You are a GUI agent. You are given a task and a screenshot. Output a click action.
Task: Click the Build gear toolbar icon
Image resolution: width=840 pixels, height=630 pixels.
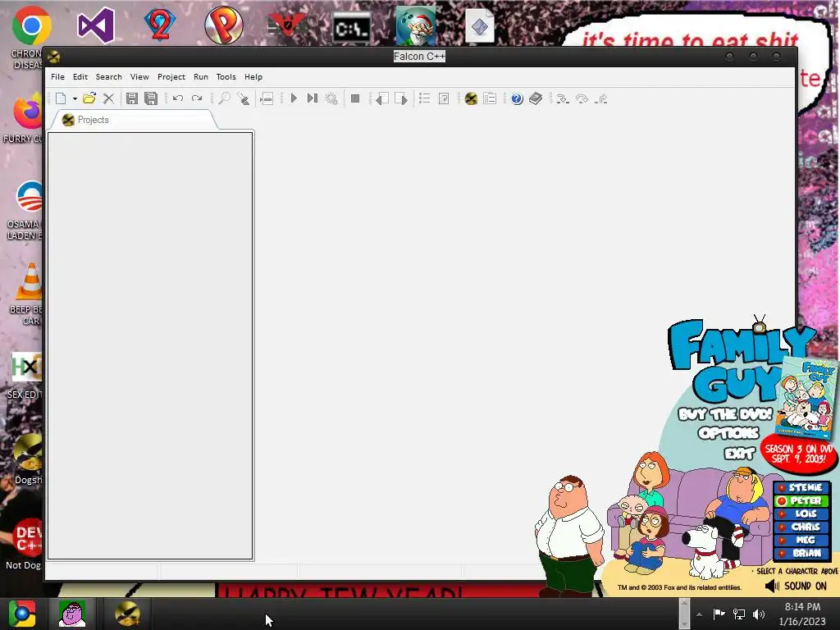point(331,98)
